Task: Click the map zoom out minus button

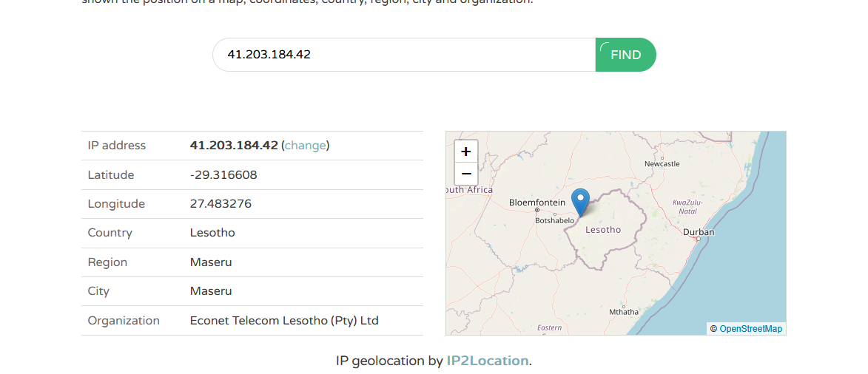Action: pos(465,174)
